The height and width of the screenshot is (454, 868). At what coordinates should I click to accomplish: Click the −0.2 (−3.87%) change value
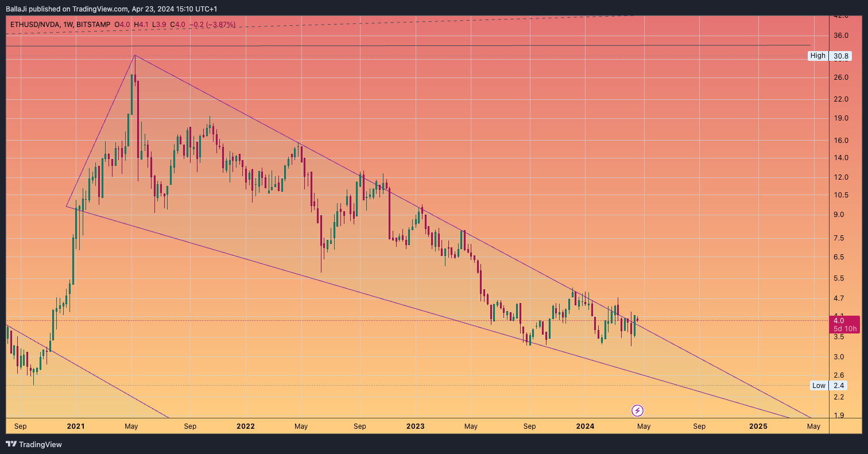(x=212, y=25)
